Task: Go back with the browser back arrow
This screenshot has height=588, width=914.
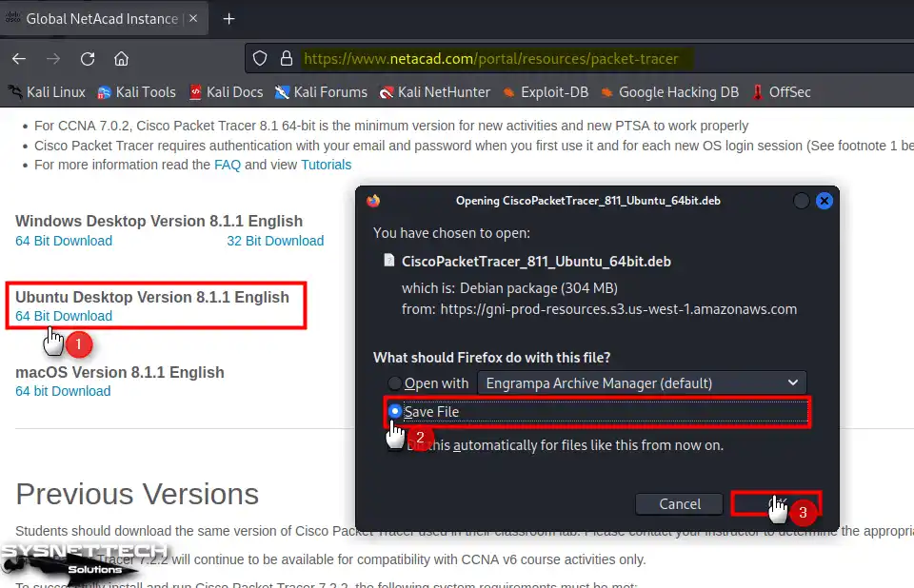Action: [19, 59]
